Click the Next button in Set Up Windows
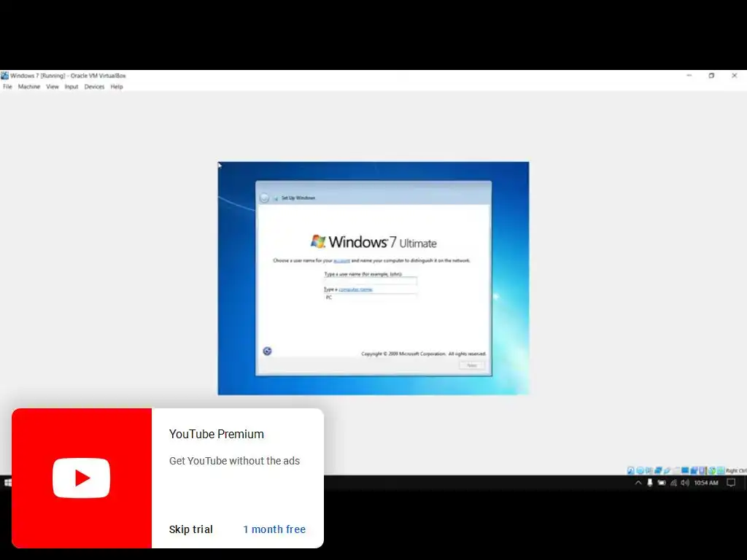Viewport: 747px width, 560px height. pyautogui.click(x=472, y=365)
